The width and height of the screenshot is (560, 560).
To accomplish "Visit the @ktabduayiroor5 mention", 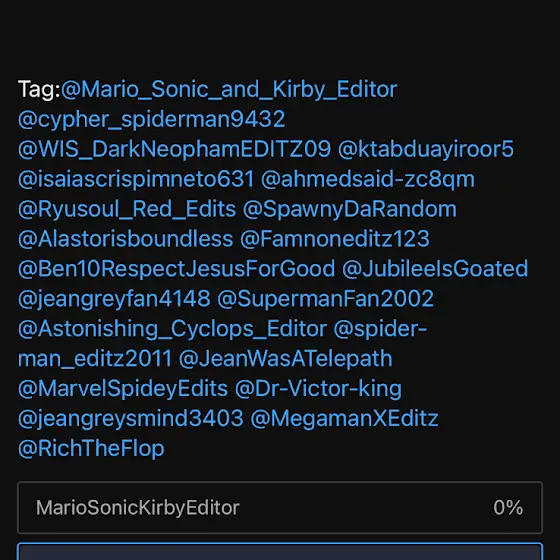I will click(x=426, y=149).
